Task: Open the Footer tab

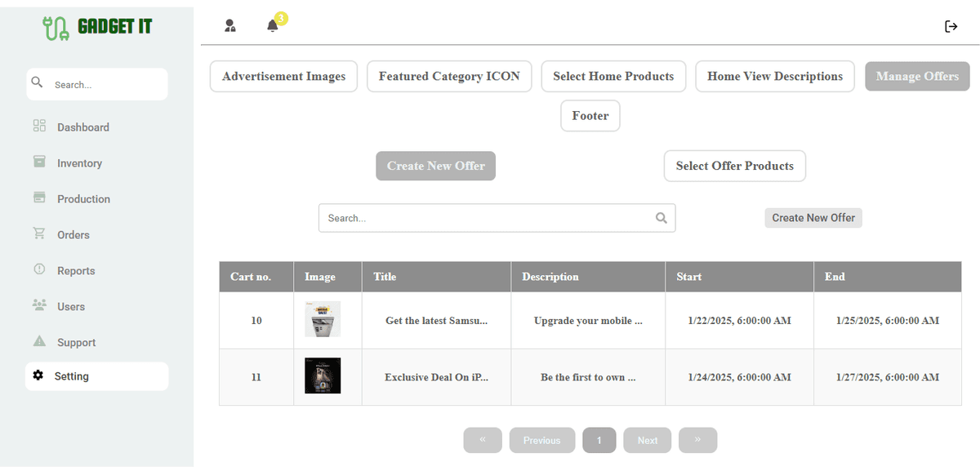Action: 590,115
